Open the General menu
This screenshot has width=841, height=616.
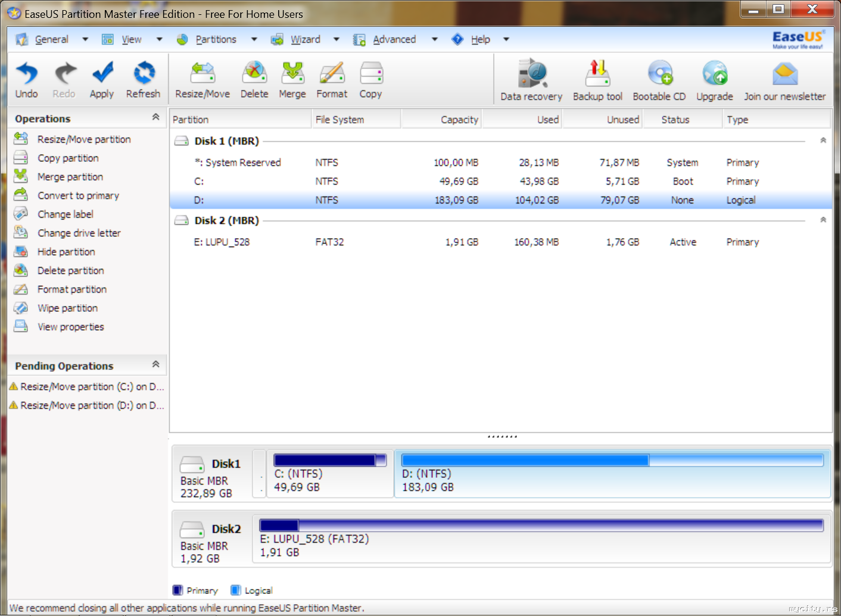point(51,39)
